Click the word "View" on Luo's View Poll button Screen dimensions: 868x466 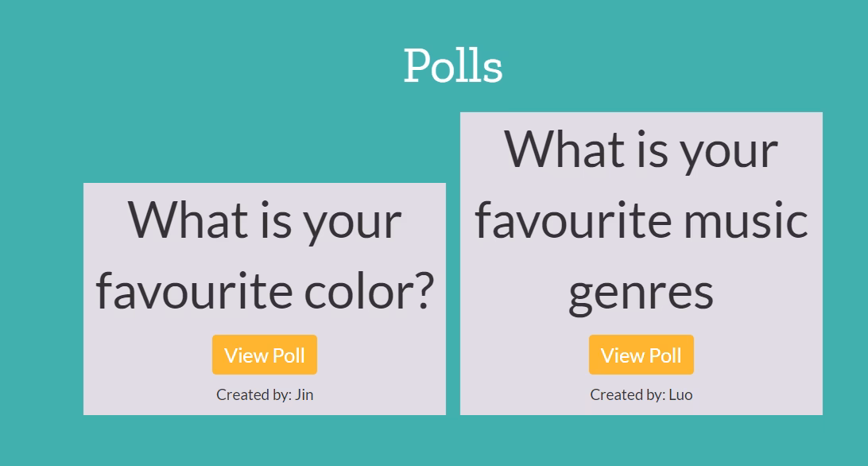[621, 355]
